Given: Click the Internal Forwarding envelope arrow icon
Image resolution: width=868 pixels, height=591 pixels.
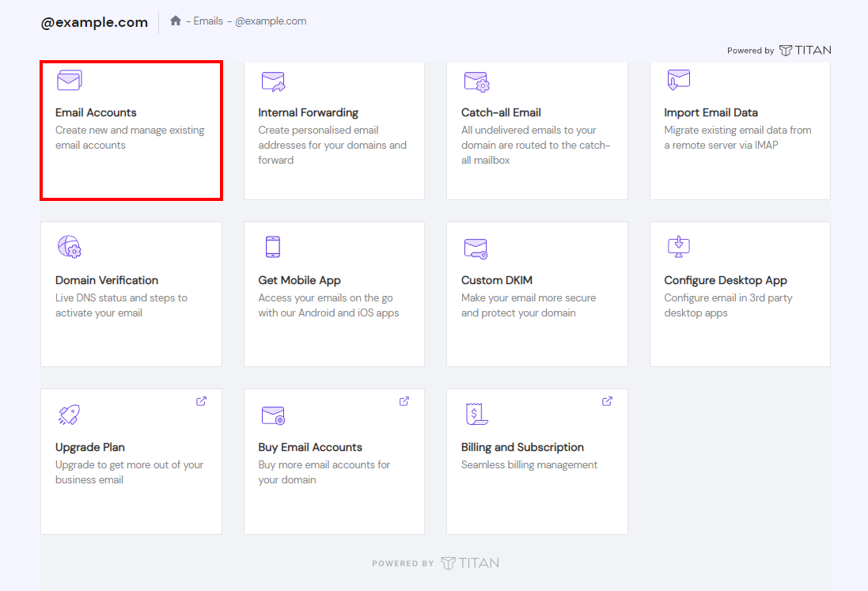Looking at the screenshot, I should coord(273,81).
